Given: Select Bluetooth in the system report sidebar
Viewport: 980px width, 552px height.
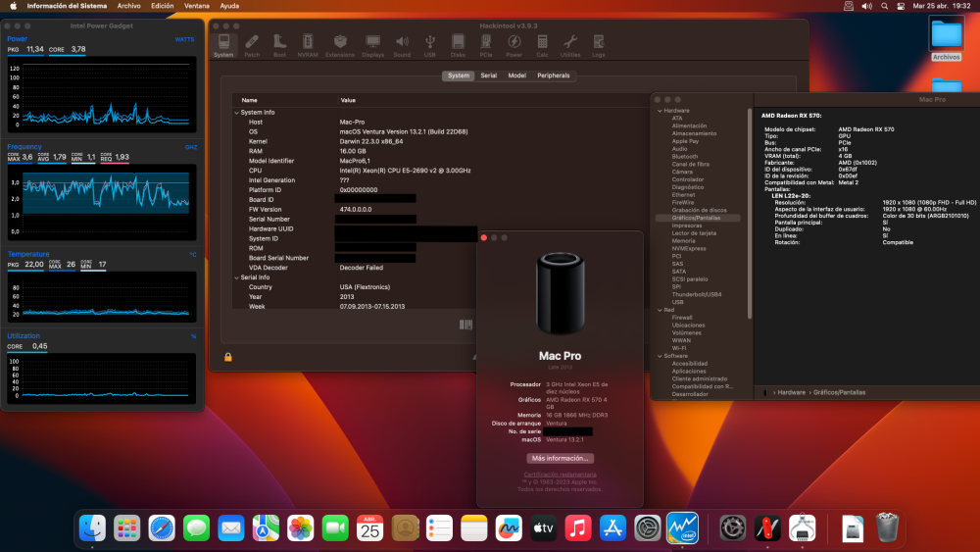Looking at the screenshot, I should click(x=684, y=157).
